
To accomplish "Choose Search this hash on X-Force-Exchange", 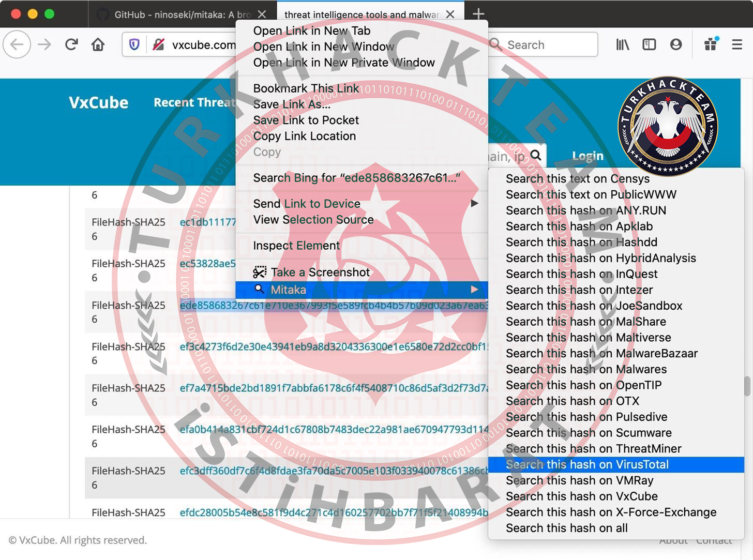I will click(616, 512).
